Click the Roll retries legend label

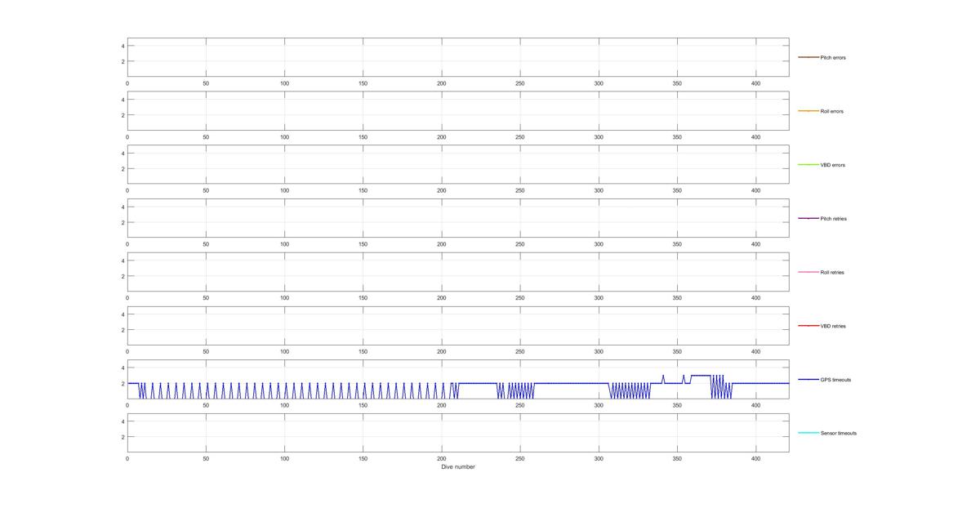click(832, 272)
